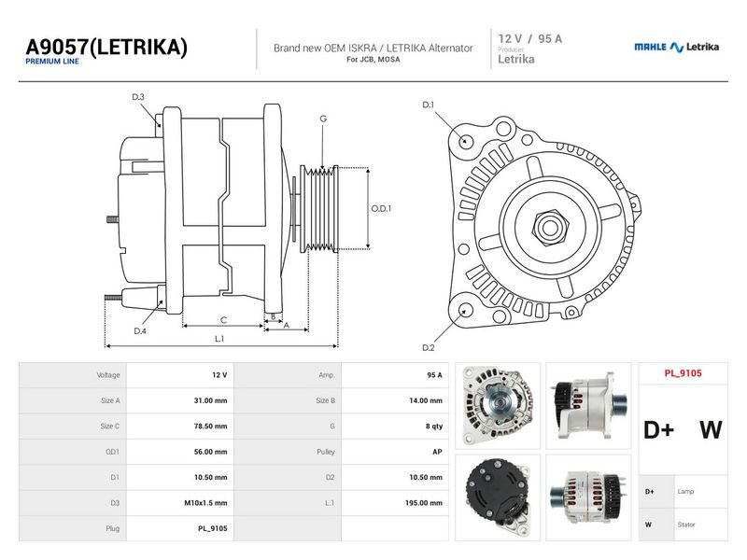Click the 'D.4' callout label on the diagram

[140, 331]
